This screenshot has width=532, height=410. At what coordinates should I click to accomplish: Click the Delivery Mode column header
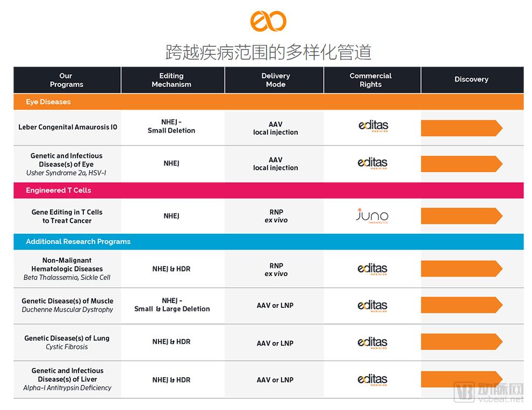[276, 80]
